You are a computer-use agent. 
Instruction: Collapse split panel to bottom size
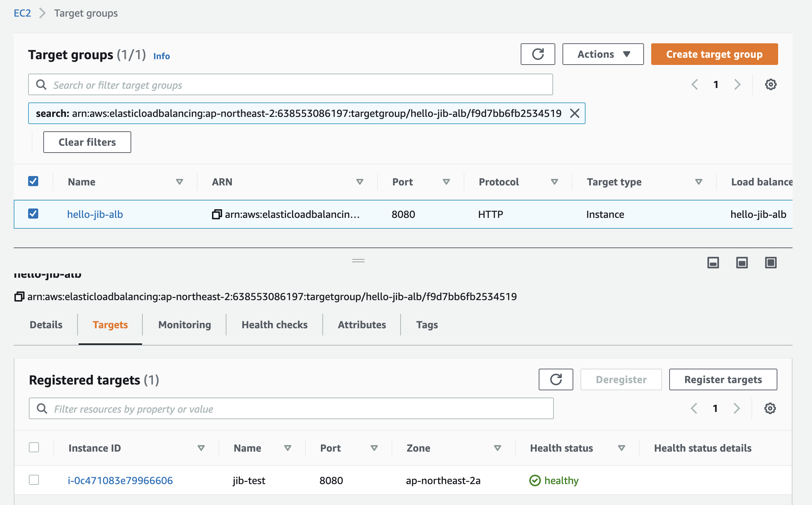coord(713,262)
